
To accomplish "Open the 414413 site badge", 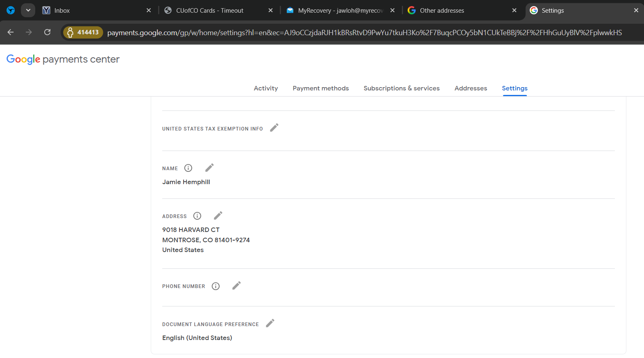I will (83, 32).
